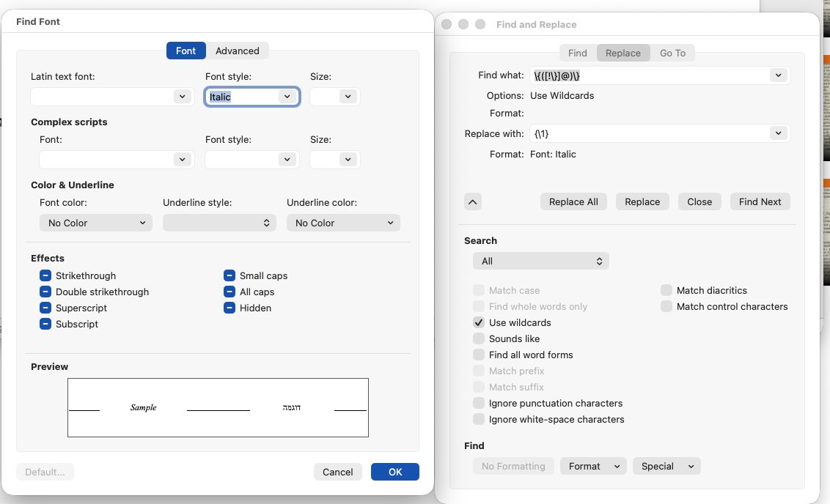
Task: Open the Underline style selector
Action: (219, 223)
